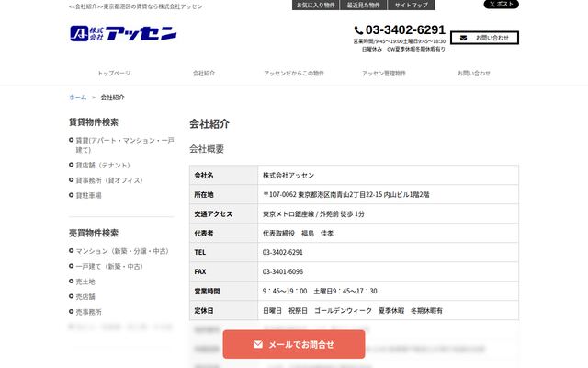Click the アッセン company logo

123,33
